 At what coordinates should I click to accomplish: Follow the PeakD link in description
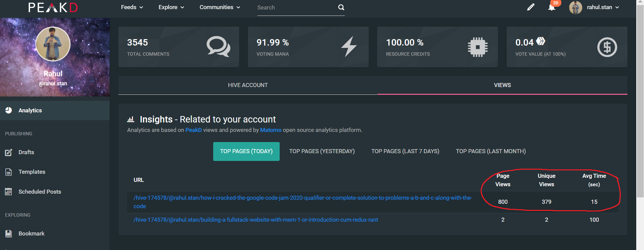coord(194,130)
